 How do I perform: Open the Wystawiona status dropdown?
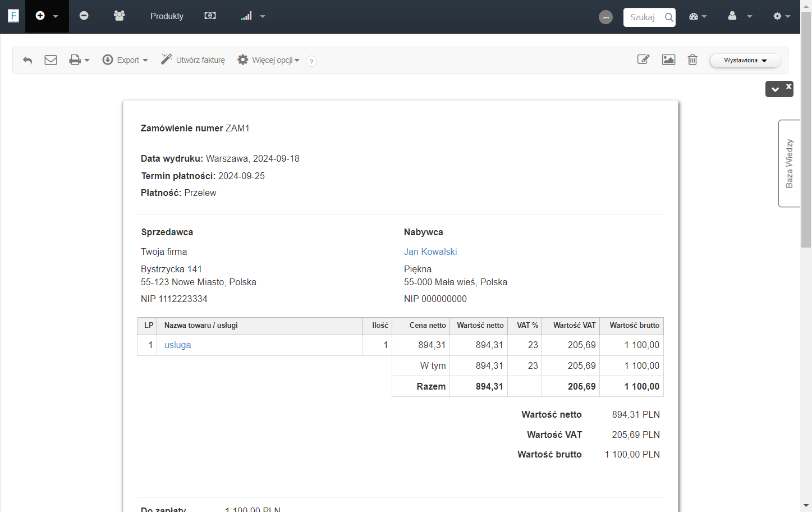[745, 61]
